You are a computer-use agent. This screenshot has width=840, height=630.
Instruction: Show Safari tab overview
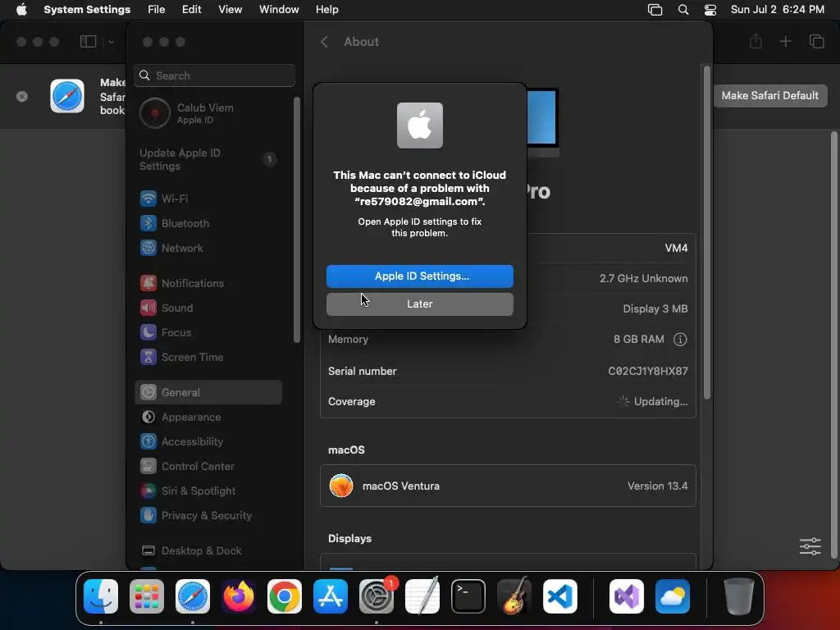[x=816, y=41]
